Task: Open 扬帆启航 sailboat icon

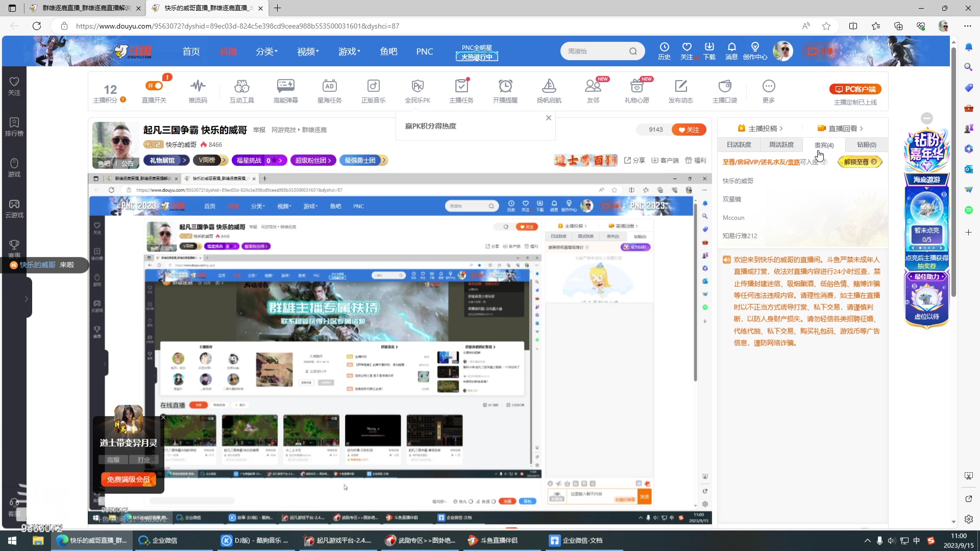Action: (549, 91)
